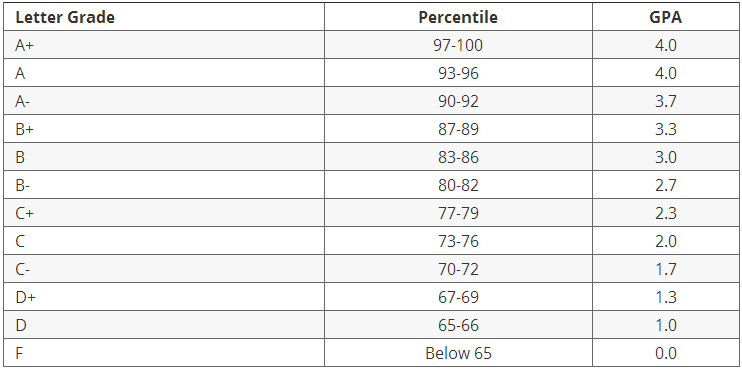Screen dimensions: 742x370
Task: Click the Letter Grade column header
Action: 164,17
